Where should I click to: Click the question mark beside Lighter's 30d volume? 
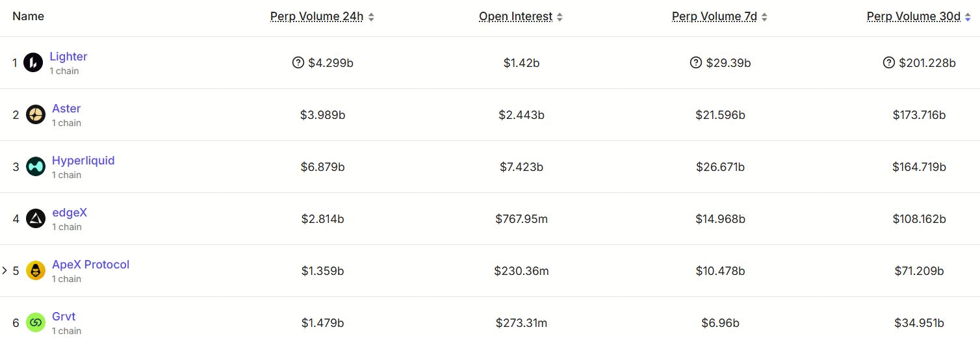pyautogui.click(x=889, y=62)
